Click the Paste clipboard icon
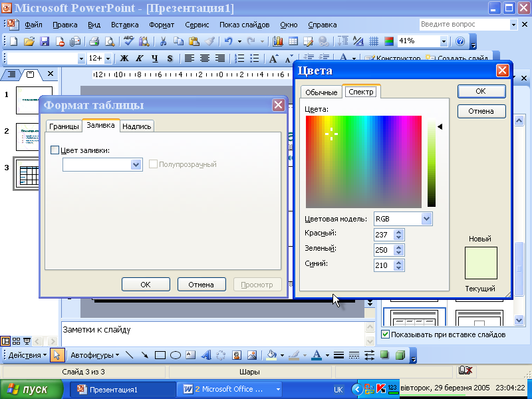This screenshot has width=532, height=399. click(194, 41)
